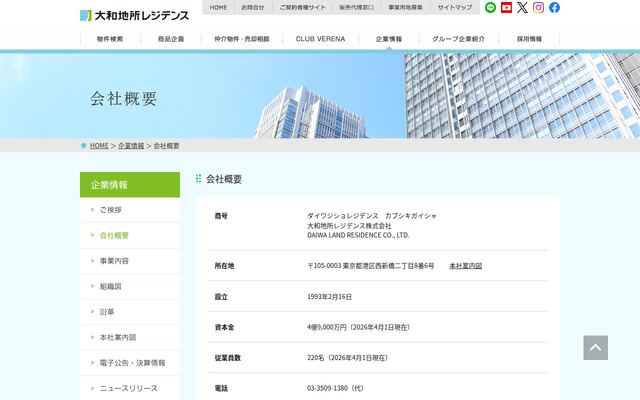640x400 pixels.
Task: Click the 大和地所レジデンス logo
Action: coord(134,16)
